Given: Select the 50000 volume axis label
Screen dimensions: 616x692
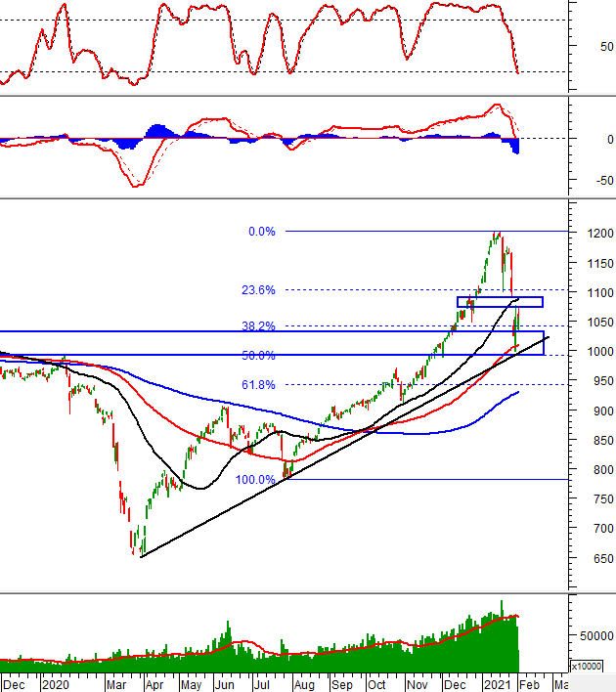Looking at the screenshot, I should [x=596, y=636].
